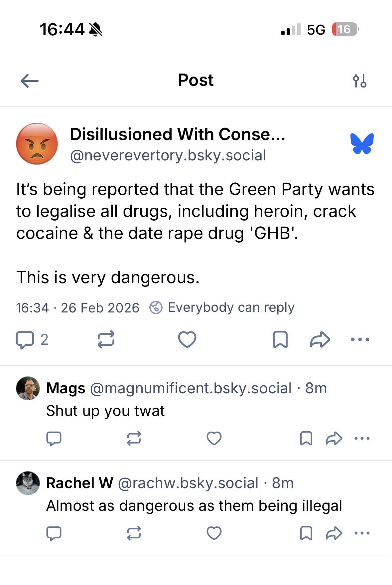Bookmark the main post

click(x=280, y=339)
